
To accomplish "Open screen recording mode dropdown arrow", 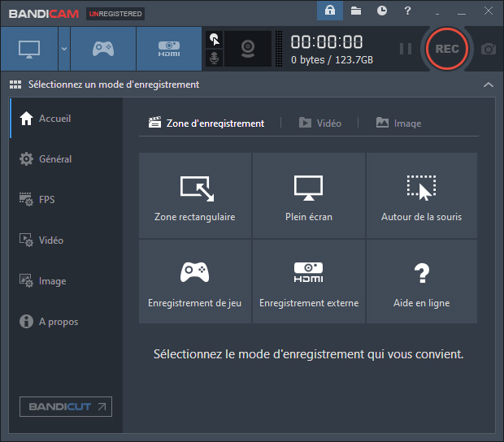I will point(64,49).
